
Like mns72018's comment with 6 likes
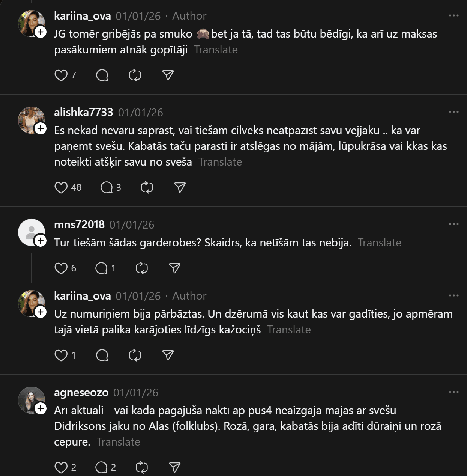(x=61, y=268)
